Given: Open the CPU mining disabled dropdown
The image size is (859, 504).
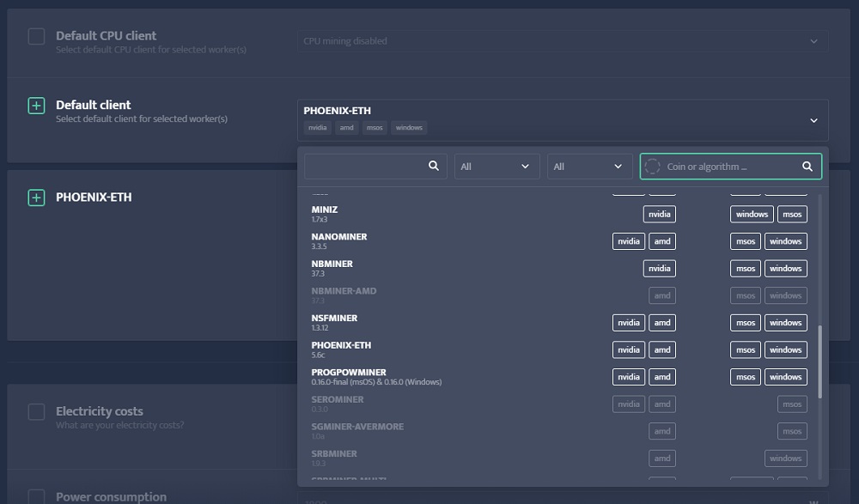Looking at the screenshot, I should click(x=563, y=41).
